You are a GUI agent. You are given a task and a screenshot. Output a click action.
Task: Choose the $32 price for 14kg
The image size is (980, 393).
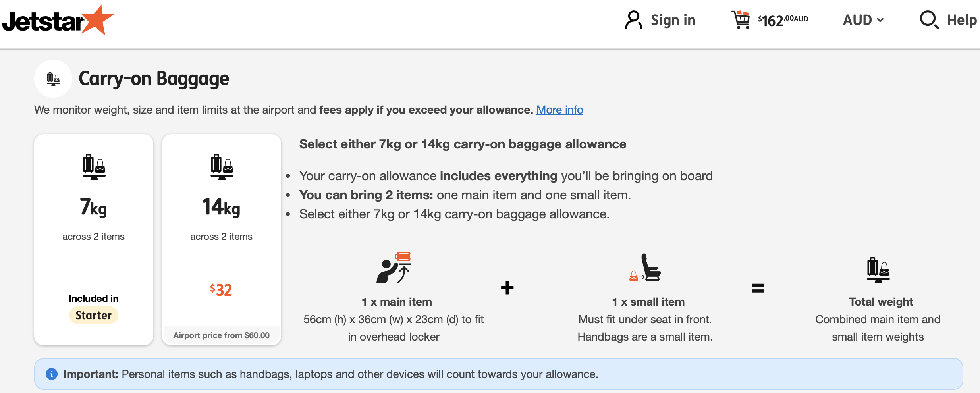click(x=221, y=290)
